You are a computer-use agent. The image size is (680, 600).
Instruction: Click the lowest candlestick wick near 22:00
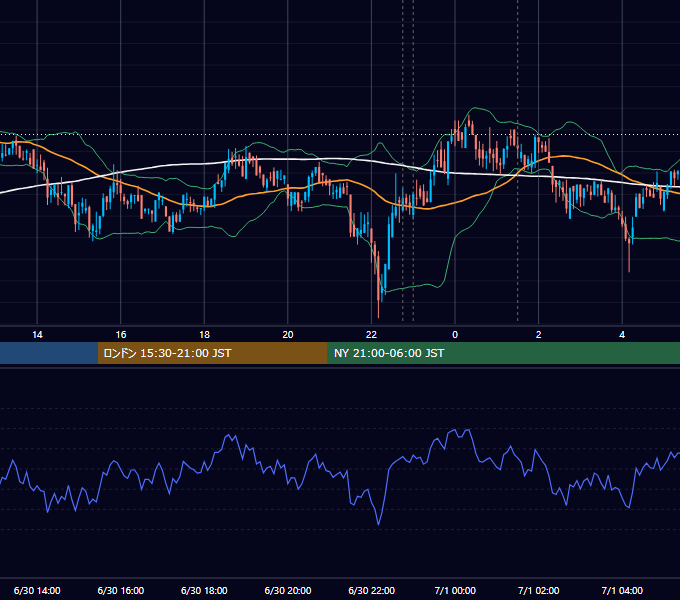pos(379,308)
